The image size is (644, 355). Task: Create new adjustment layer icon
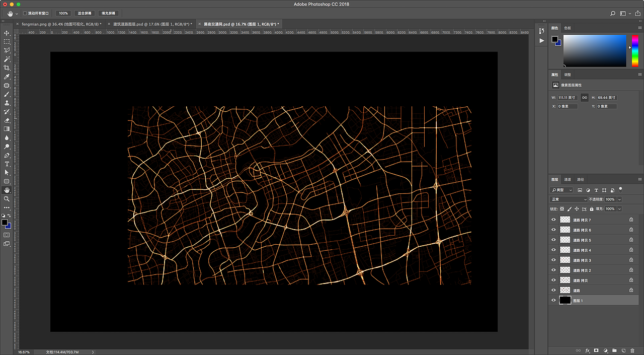pos(605,350)
